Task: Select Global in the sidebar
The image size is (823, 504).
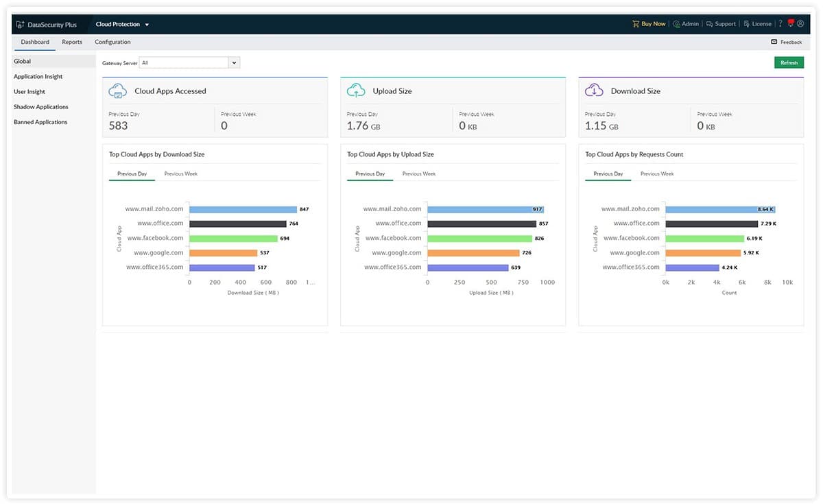Action: [x=53, y=61]
